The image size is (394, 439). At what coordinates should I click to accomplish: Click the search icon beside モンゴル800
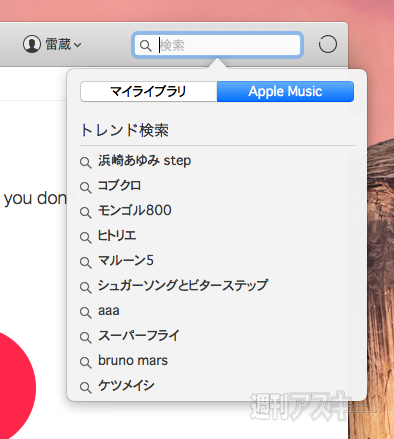point(86,212)
